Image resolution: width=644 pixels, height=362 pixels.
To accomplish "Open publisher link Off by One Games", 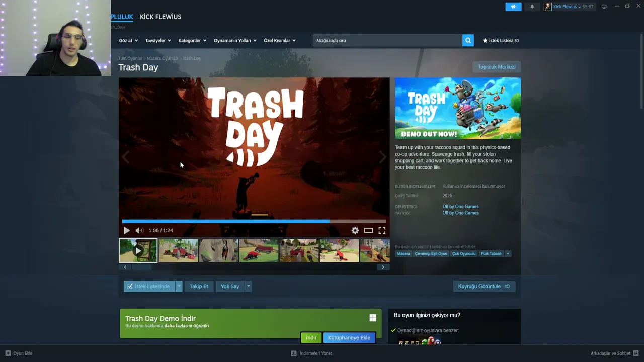I will [x=460, y=213].
